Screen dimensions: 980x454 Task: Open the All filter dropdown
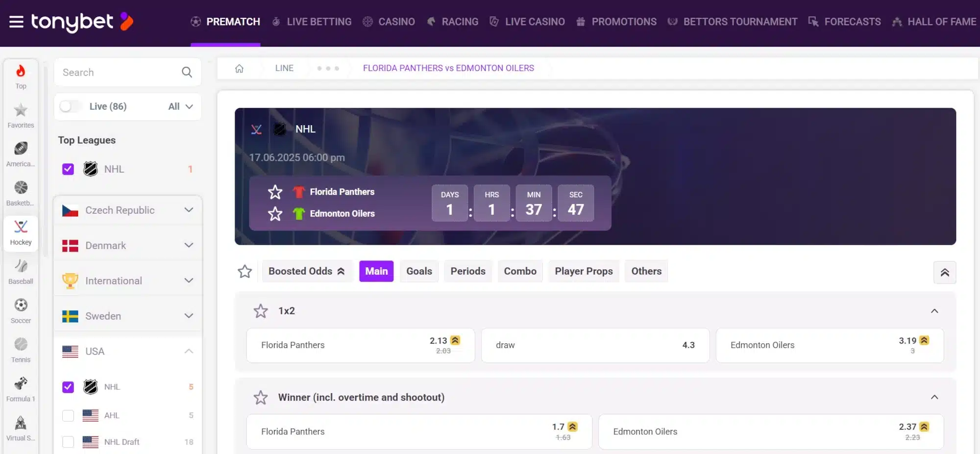click(x=180, y=106)
